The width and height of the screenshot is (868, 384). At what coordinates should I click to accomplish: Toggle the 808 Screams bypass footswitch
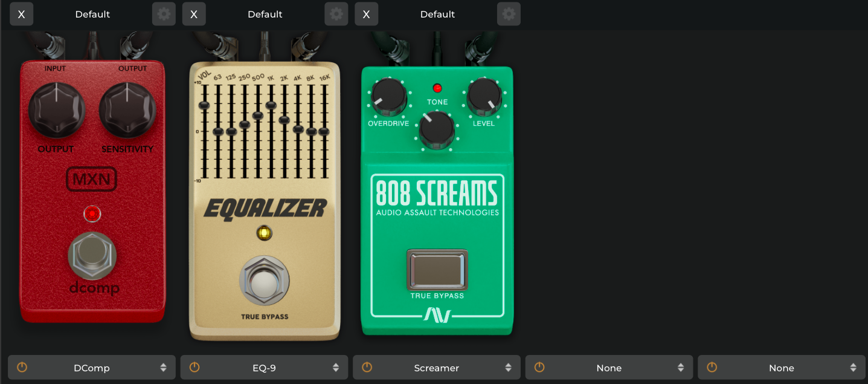click(x=437, y=270)
